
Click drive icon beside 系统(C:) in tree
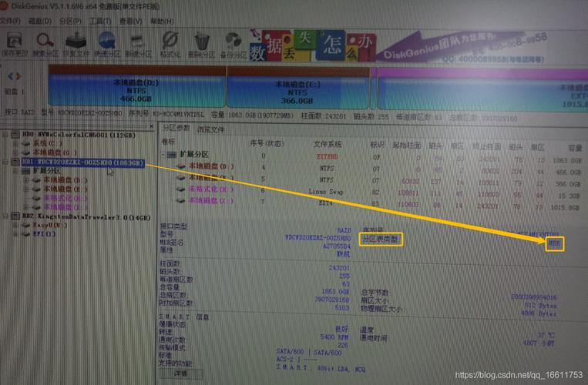[26, 143]
